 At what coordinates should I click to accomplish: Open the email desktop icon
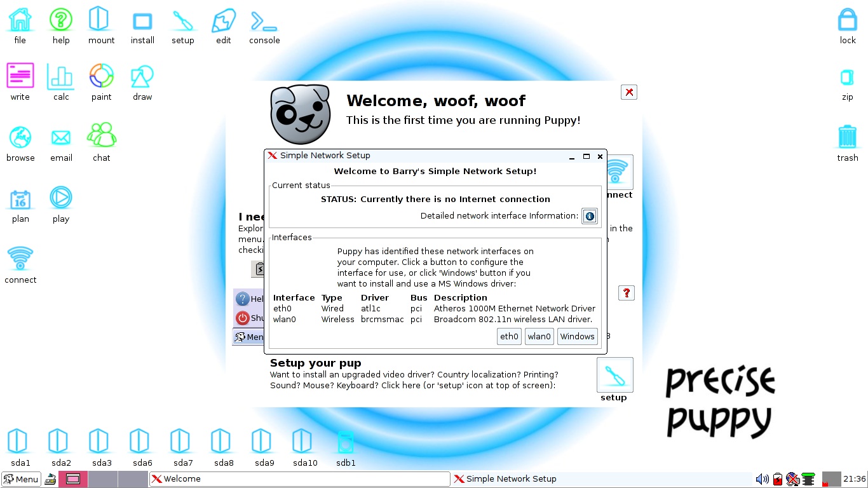(61, 138)
